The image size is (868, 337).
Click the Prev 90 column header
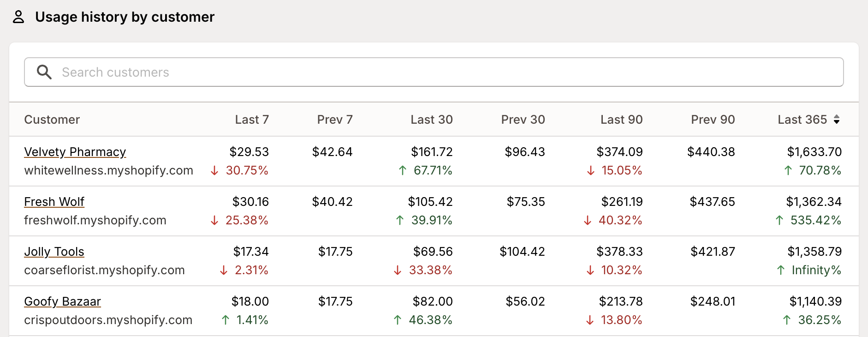pos(713,119)
